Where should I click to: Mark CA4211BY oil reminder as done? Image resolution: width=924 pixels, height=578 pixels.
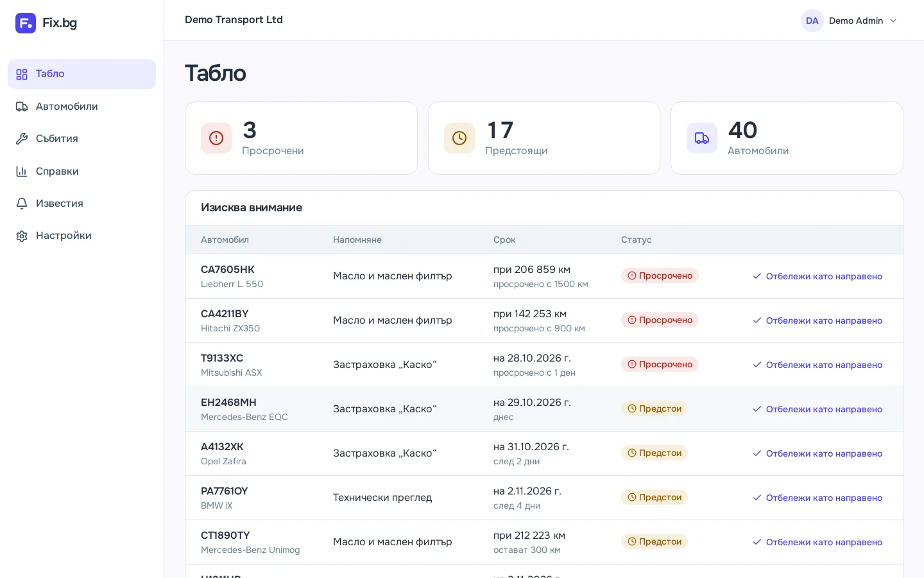coord(817,320)
